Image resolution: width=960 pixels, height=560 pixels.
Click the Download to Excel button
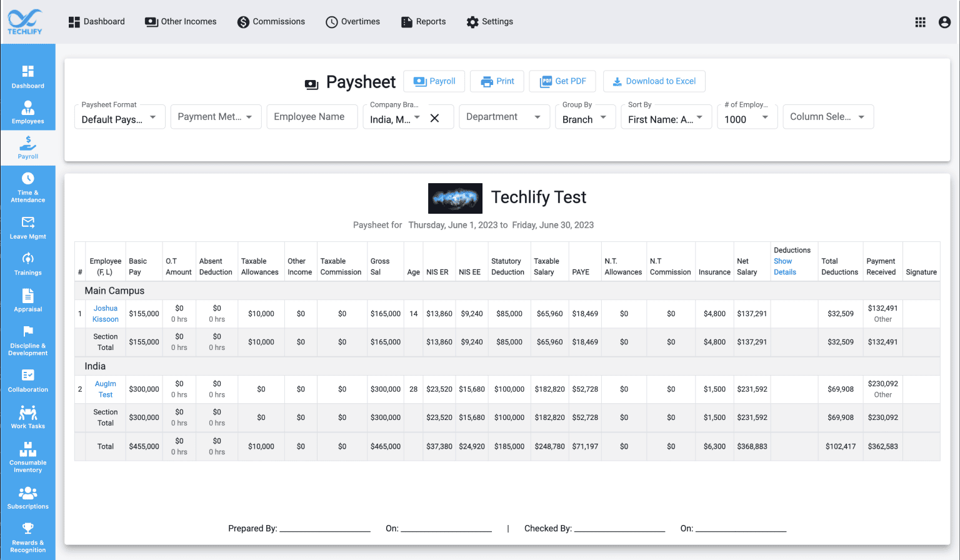(654, 81)
